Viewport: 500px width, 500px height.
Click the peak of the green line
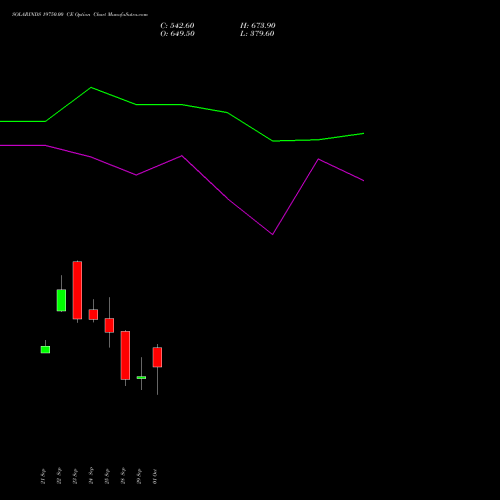click(x=91, y=88)
